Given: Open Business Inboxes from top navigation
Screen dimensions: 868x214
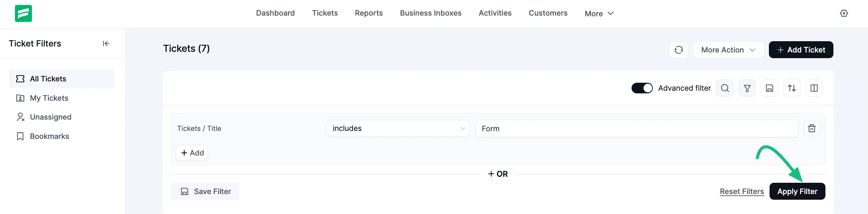Looking at the screenshot, I should [x=430, y=13].
